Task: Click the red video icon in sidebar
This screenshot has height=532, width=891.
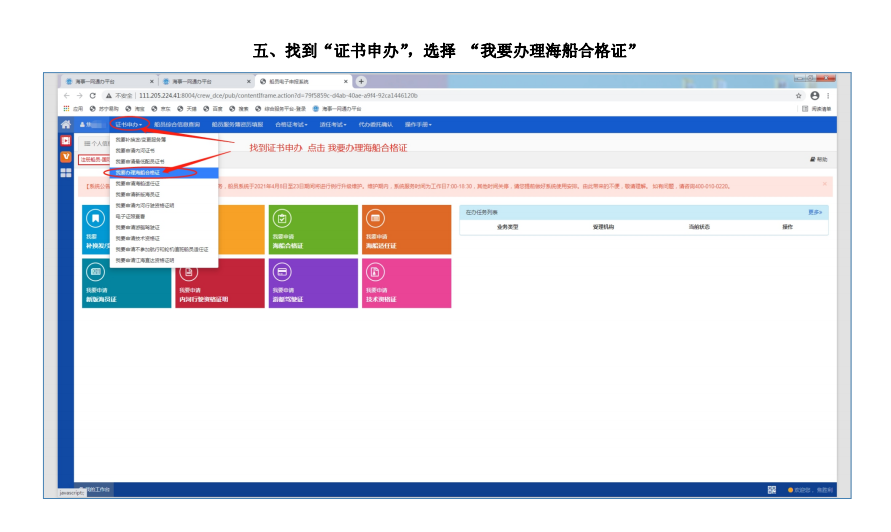Action: 66,140
